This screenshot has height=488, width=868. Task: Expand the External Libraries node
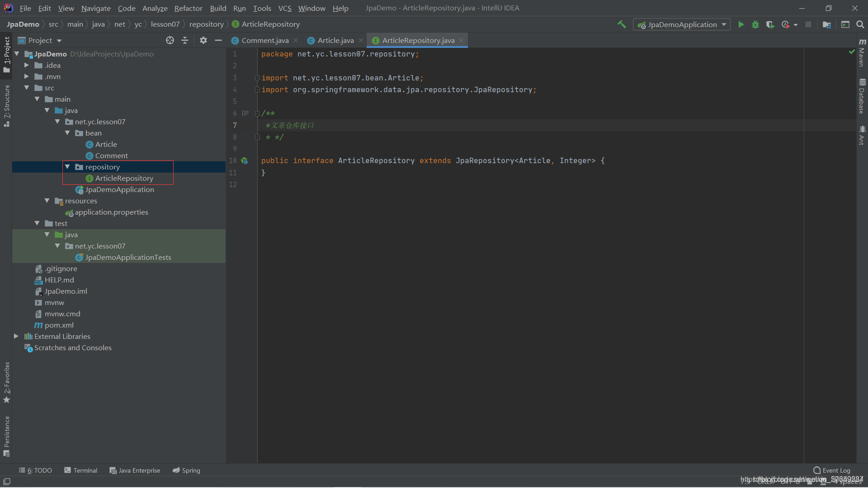point(16,336)
